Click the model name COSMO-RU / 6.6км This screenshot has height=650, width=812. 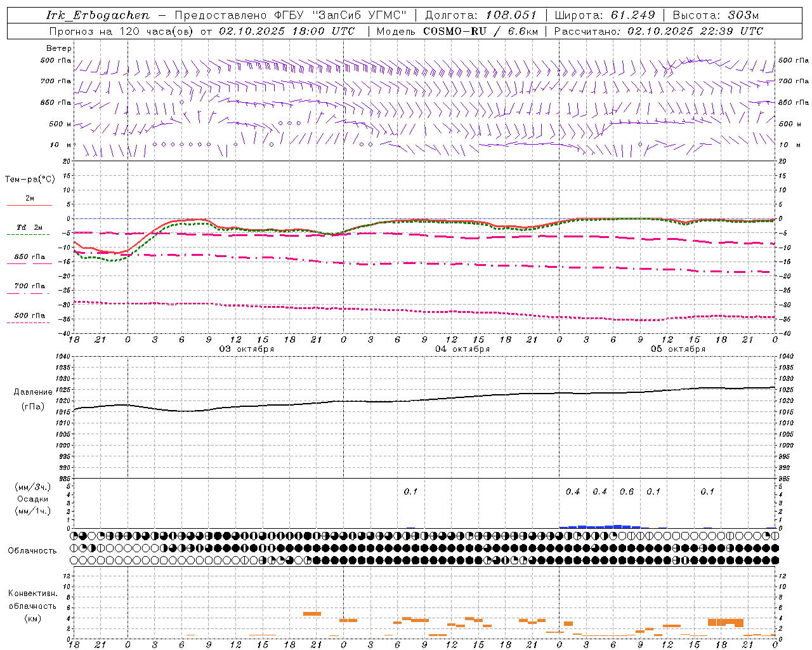pyautogui.click(x=481, y=31)
